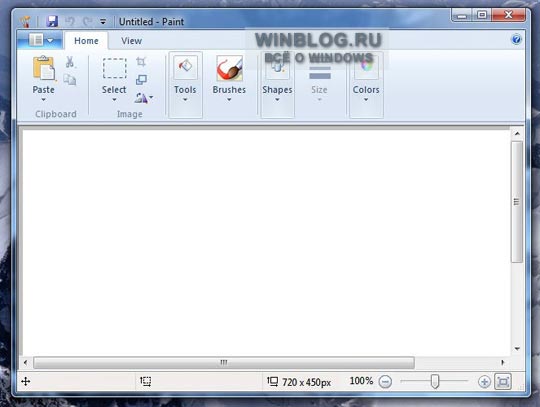Screen dimensions: 540x407
Task: Click the Select text label
Action: pos(114,90)
